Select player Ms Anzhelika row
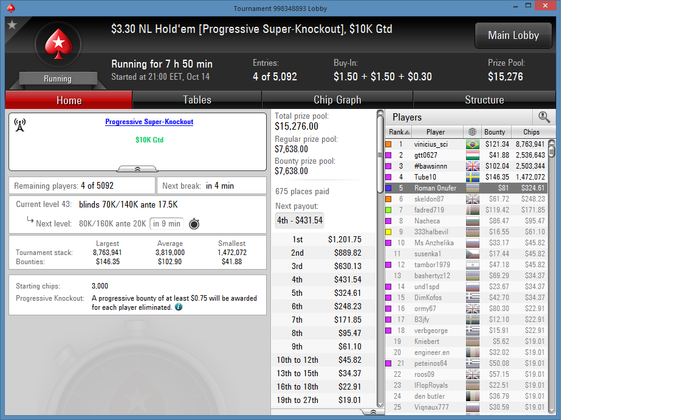The image size is (700, 420). [x=466, y=243]
